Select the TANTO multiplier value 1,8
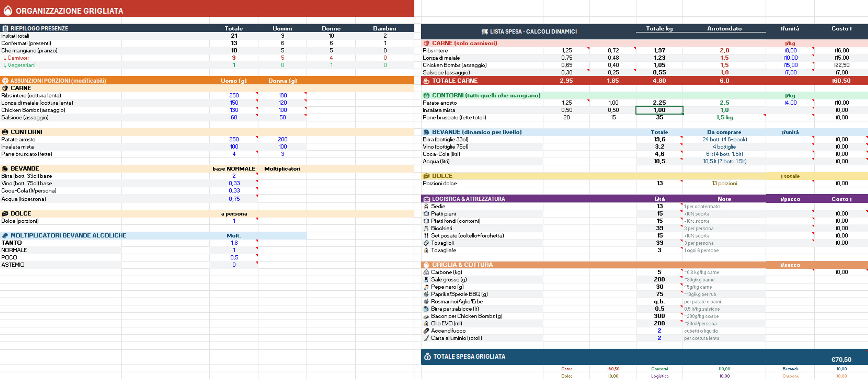 (x=234, y=243)
